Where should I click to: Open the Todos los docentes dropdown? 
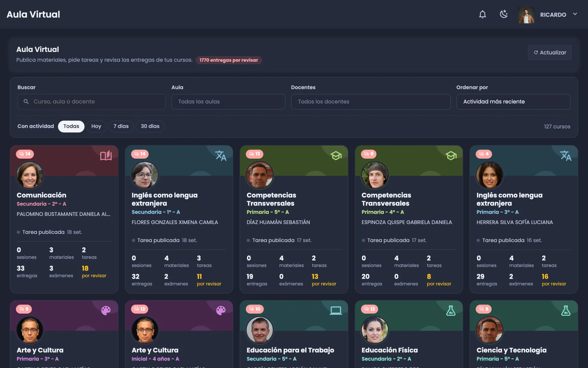point(371,102)
